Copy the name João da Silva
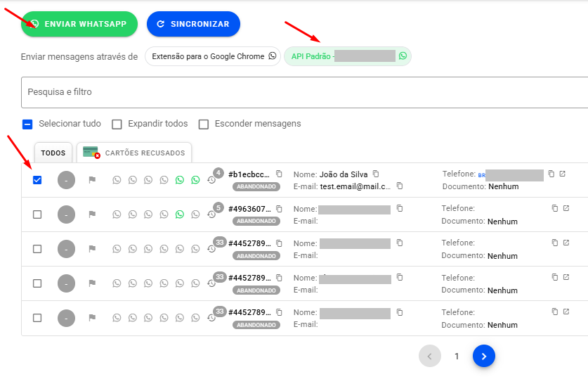Screen dimensions: 588x391 tap(376, 174)
